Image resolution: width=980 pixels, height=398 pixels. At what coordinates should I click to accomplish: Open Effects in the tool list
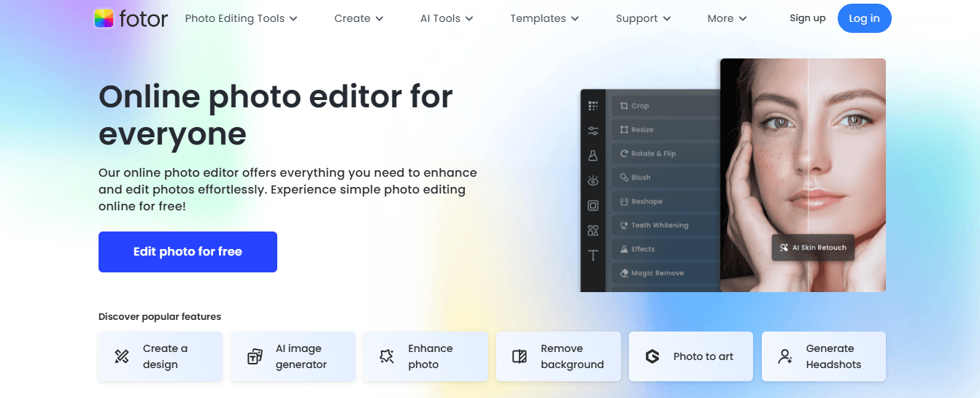(665, 249)
